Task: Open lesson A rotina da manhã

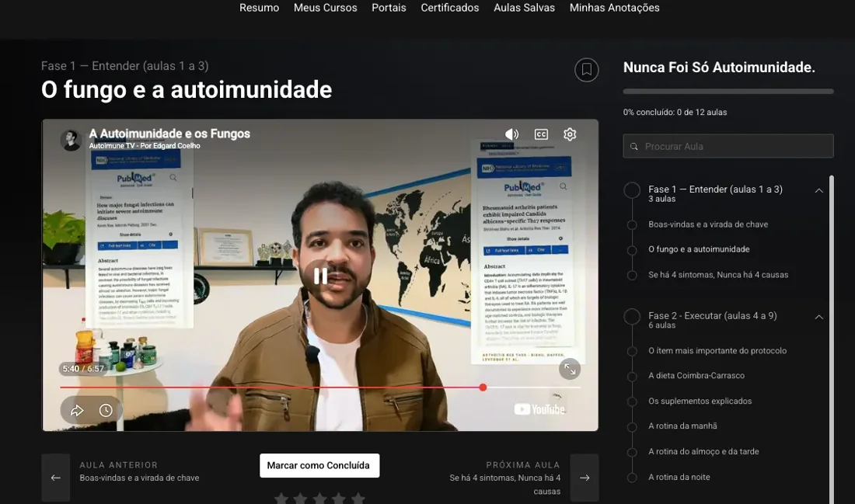Action: [682, 426]
